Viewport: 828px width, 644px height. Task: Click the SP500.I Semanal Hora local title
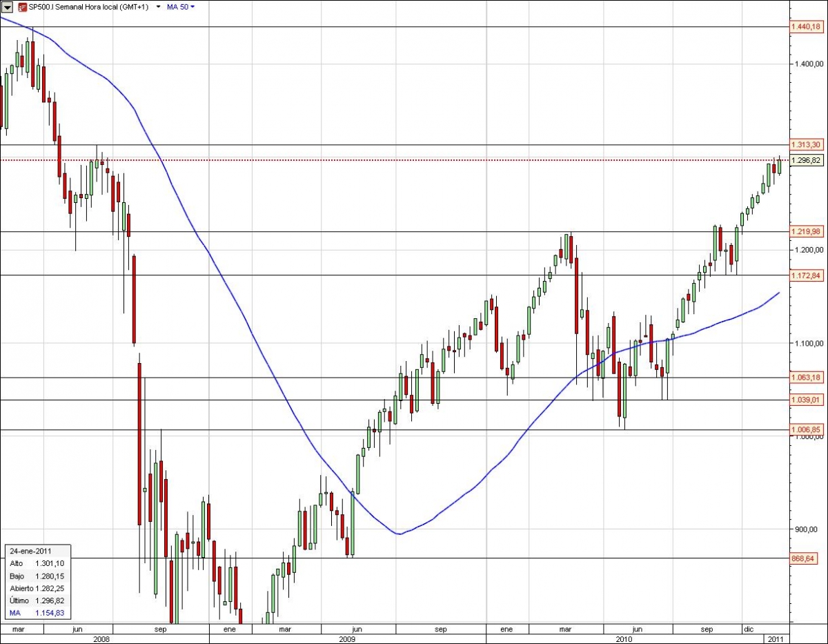click(90, 6)
